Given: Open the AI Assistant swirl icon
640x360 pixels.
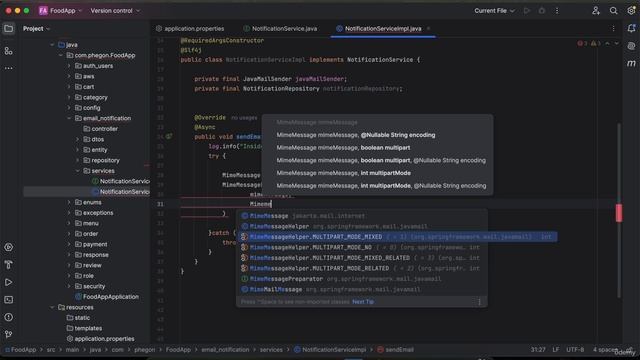Looking at the screenshot, I should pos(631,46).
